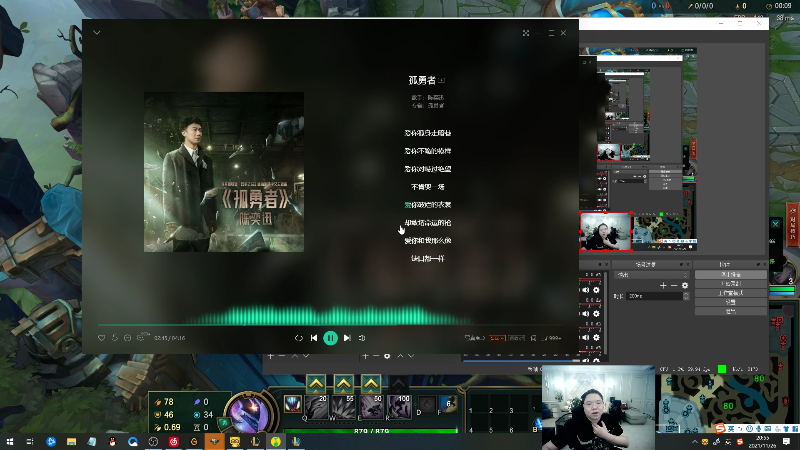
Task: Enter fullscreen mode in the music player
Action: pos(526,33)
